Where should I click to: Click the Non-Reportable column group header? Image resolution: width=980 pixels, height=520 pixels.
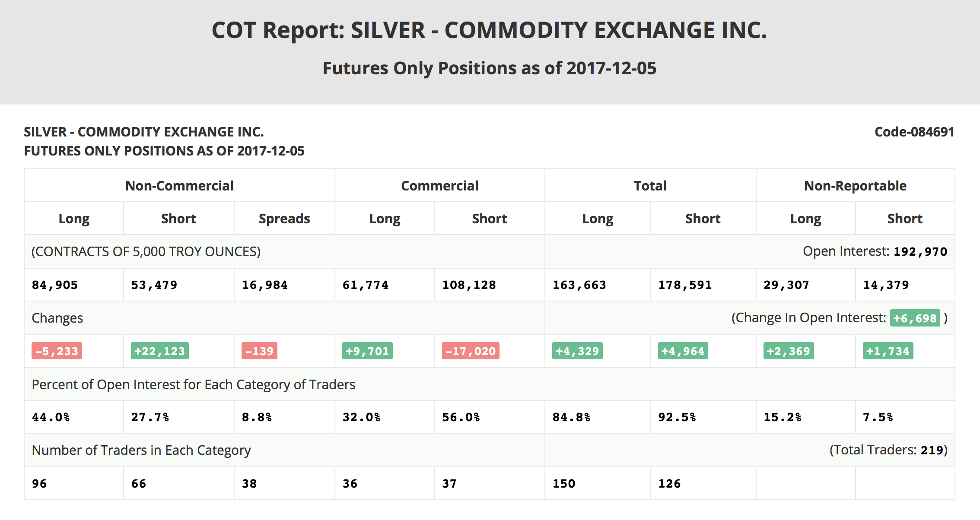[855, 186]
